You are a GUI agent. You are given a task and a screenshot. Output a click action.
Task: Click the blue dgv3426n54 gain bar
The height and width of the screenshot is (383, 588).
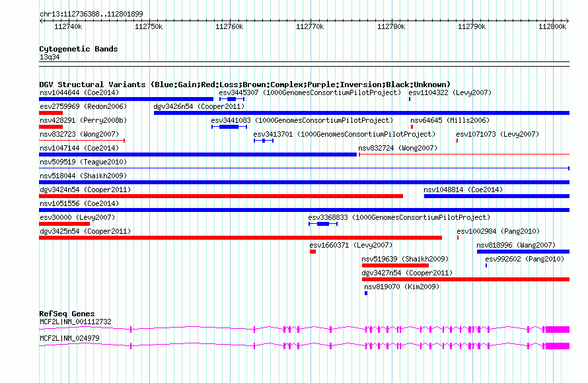coord(361,113)
